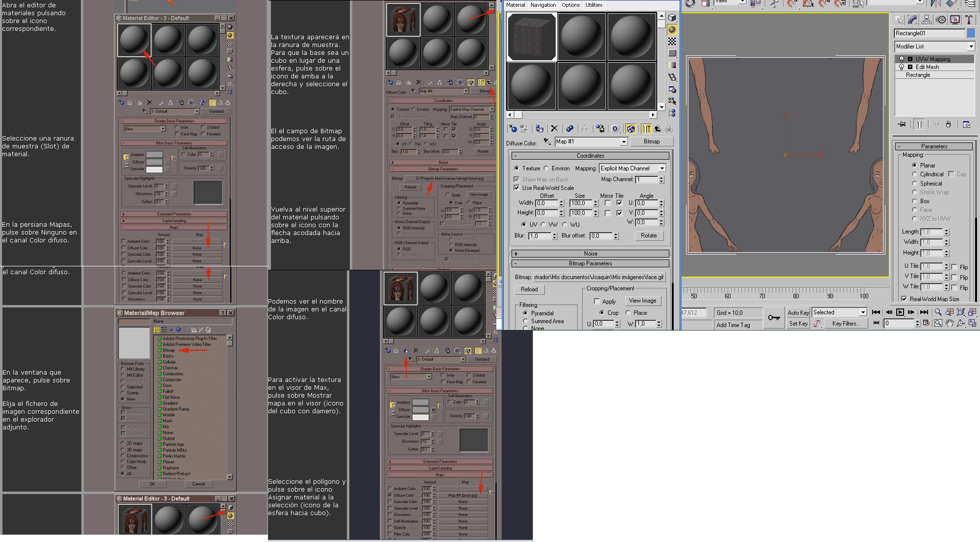Select the Cylindrical mapping radio button
Image resolution: width=980 pixels, height=542 pixels.
coord(914,174)
